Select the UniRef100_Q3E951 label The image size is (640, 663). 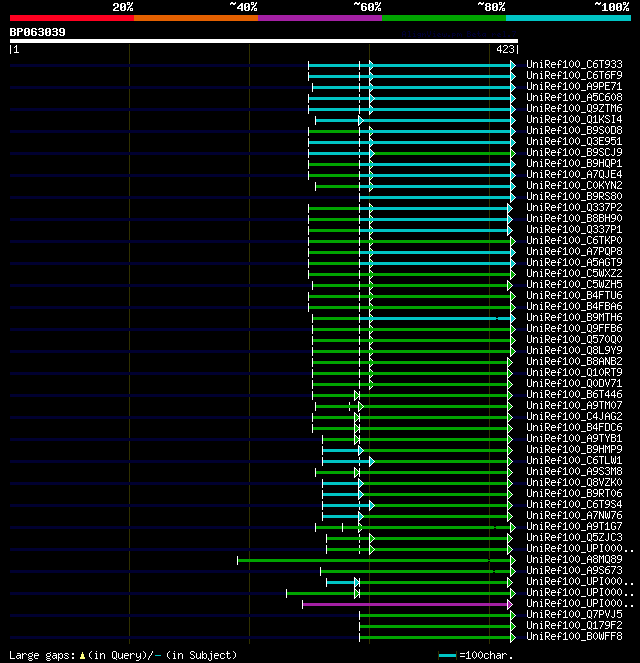(x=574, y=141)
